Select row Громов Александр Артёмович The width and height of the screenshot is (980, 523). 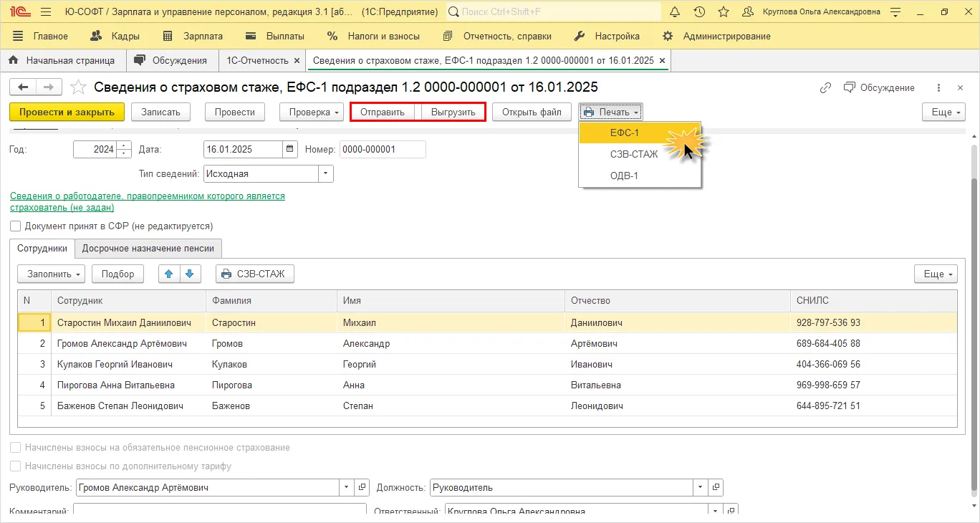487,343
